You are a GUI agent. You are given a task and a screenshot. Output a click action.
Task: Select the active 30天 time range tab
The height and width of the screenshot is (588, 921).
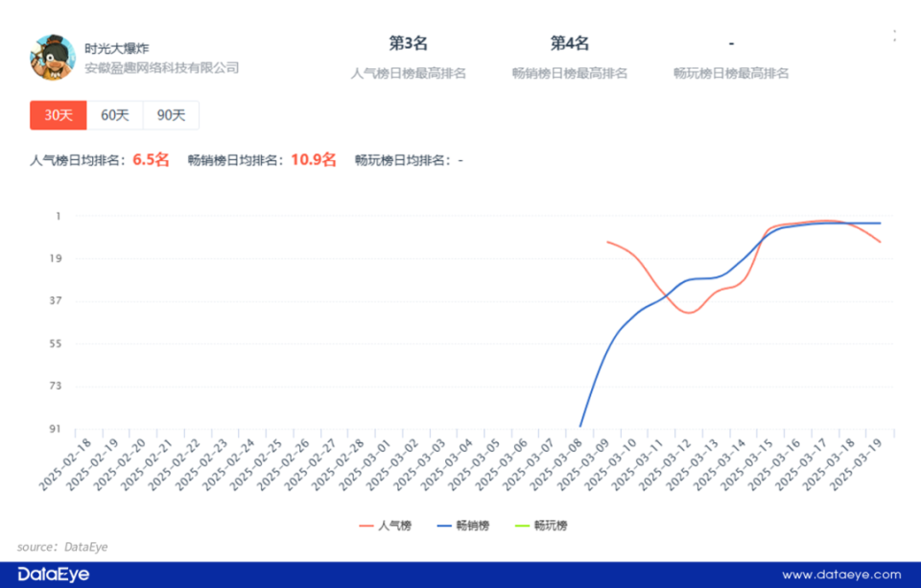tap(58, 114)
